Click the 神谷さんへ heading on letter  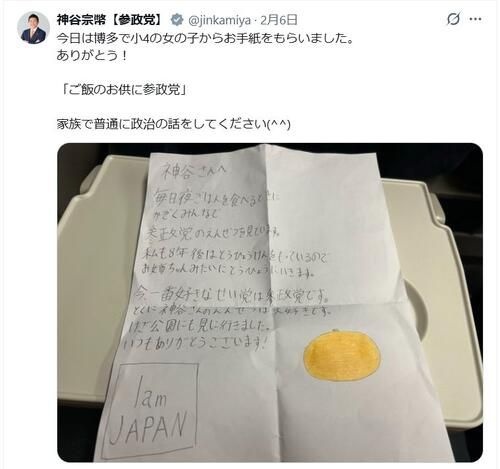[x=194, y=173]
